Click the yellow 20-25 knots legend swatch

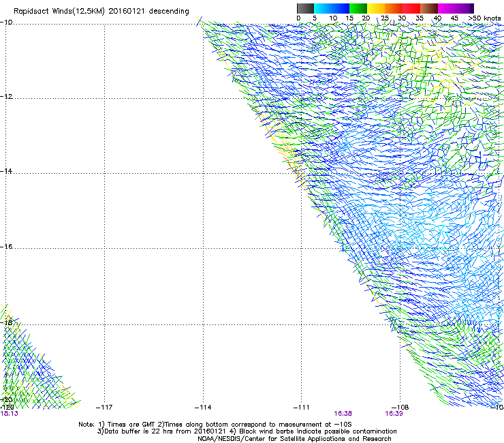pos(376,8)
